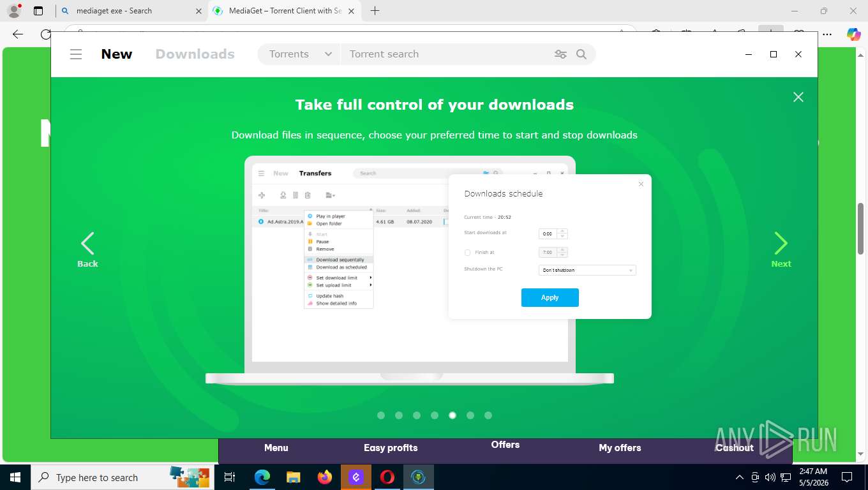Image resolution: width=868 pixels, height=490 pixels.
Task: Show hidden system tray icons
Action: (x=740, y=477)
